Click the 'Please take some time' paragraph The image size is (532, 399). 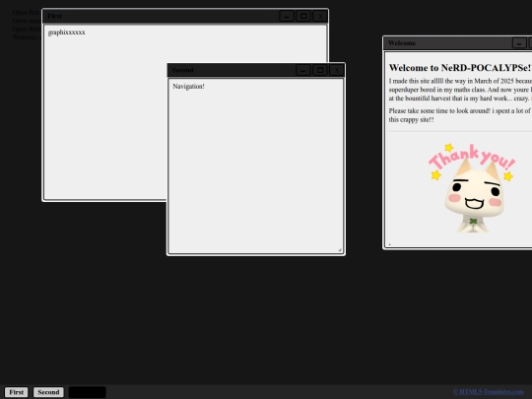point(460,115)
